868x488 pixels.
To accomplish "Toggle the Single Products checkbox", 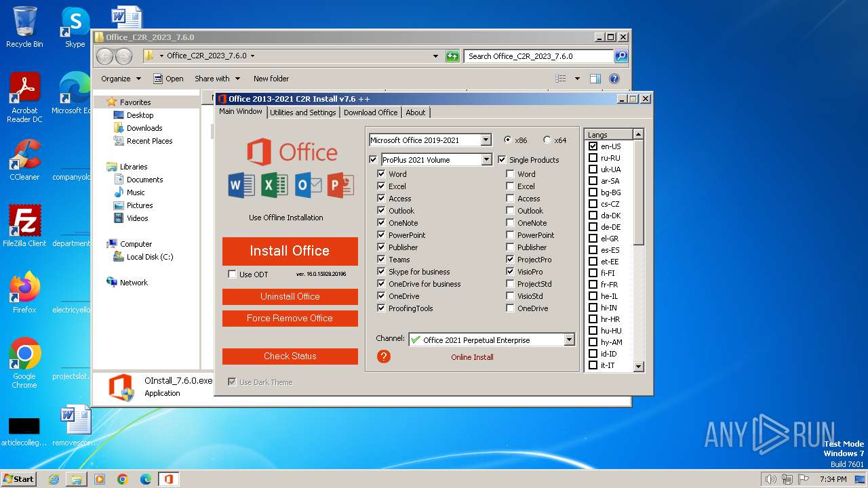I will (x=502, y=160).
